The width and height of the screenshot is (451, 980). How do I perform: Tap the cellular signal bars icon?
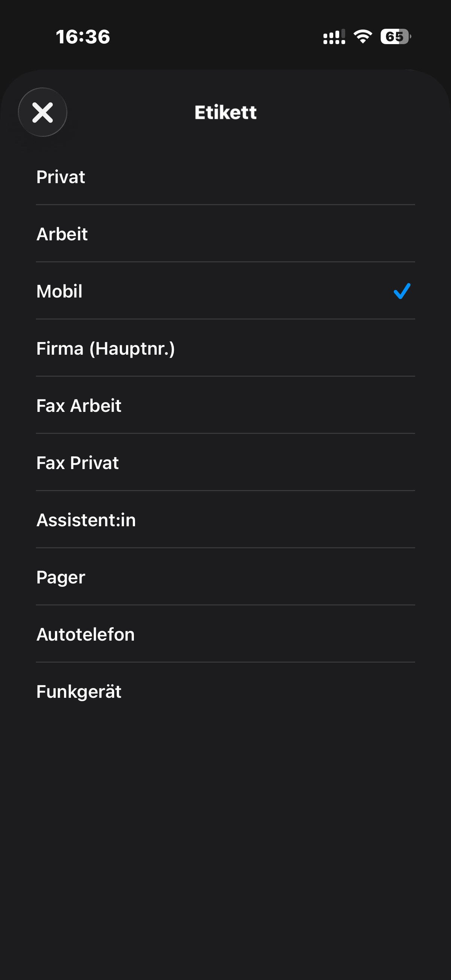point(334,37)
